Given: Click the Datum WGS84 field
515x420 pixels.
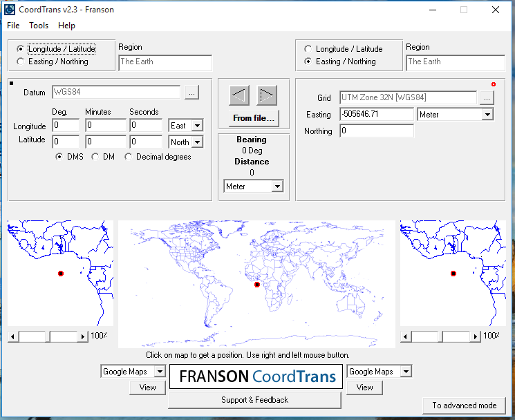Looking at the screenshot, I should (x=116, y=92).
